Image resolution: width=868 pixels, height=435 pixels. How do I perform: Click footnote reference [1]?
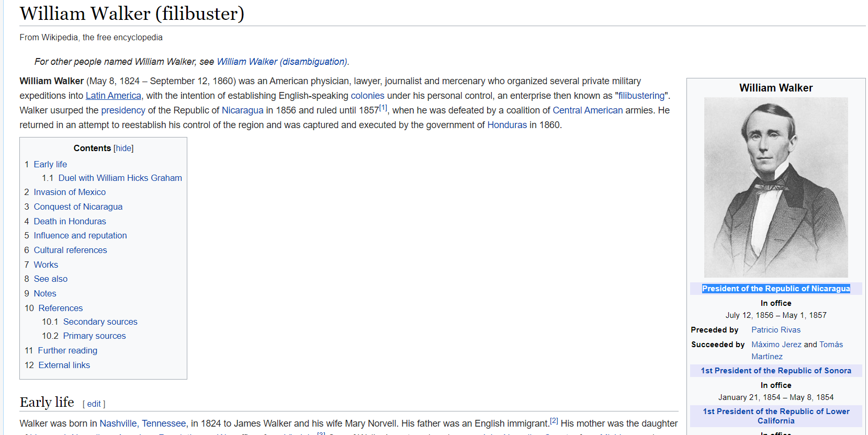pos(383,108)
